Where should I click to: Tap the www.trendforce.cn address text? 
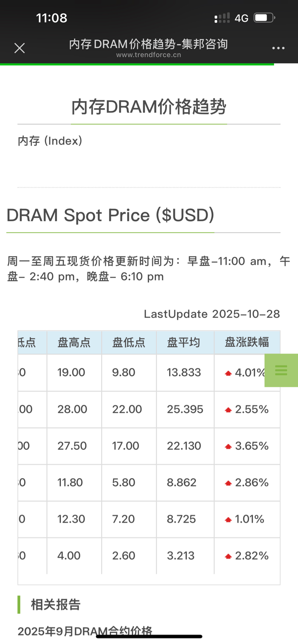coord(149,55)
